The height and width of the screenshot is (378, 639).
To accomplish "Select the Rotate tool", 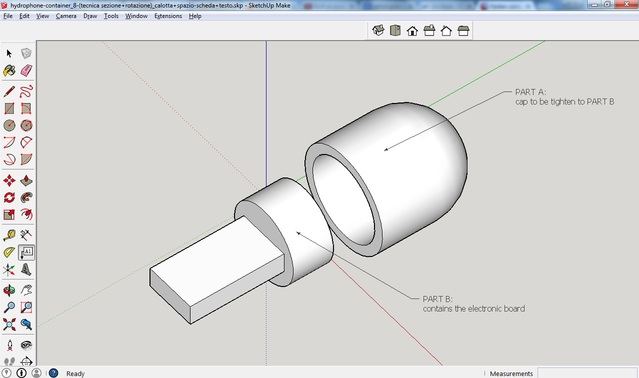I will 9,198.
